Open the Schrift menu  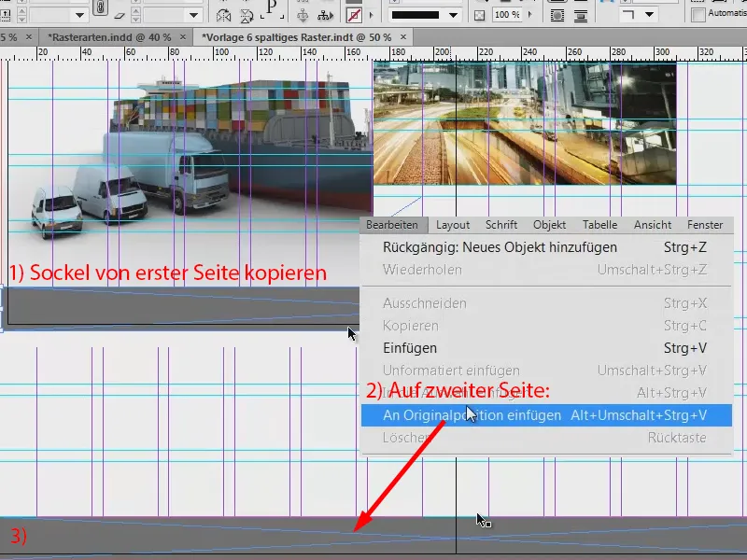[501, 225]
